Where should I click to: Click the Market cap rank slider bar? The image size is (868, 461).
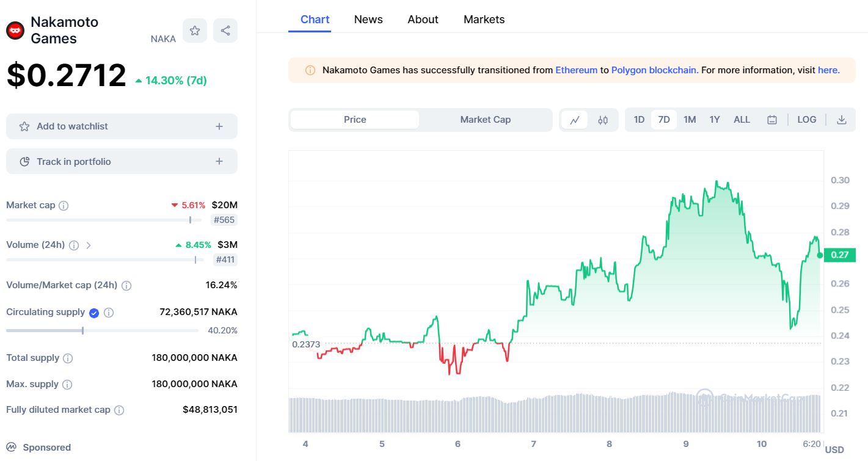104,220
